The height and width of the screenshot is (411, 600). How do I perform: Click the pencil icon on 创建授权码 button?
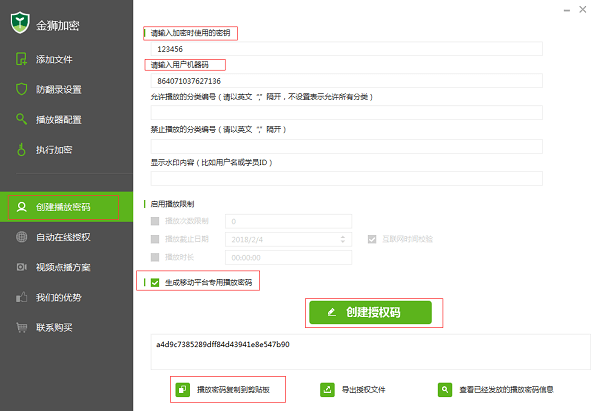[x=332, y=312]
